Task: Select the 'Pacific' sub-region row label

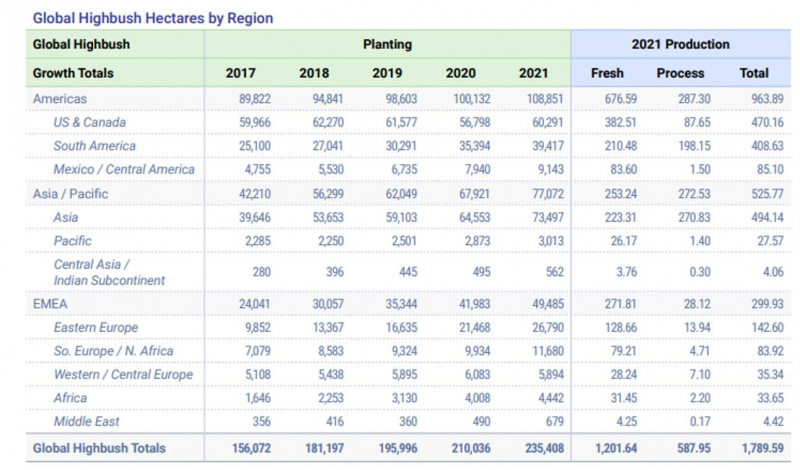Action: (x=72, y=241)
